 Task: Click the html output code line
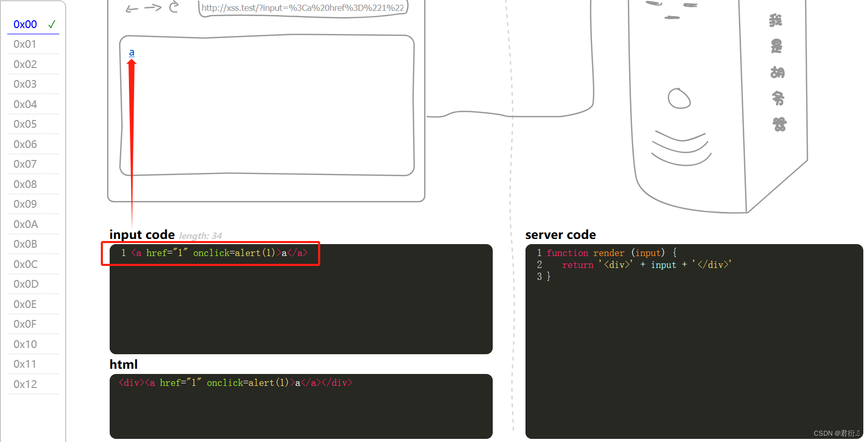235,383
